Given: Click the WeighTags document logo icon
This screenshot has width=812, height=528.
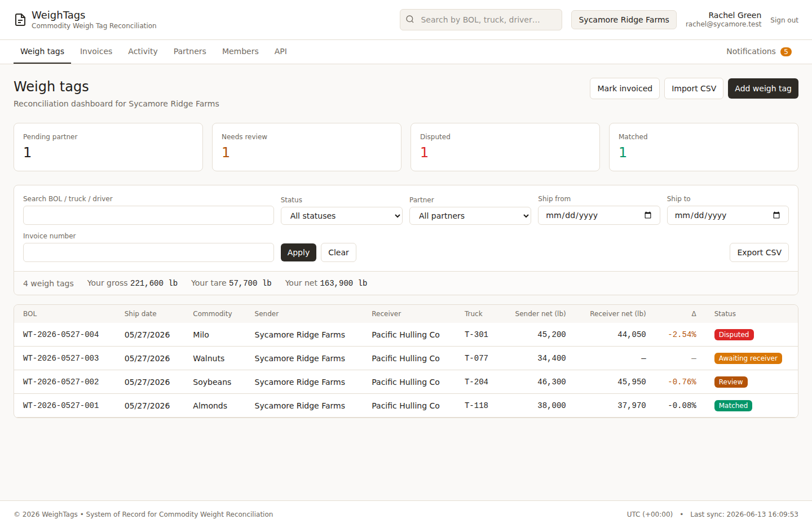Looking at the screenshot, I should pos(20,20).
